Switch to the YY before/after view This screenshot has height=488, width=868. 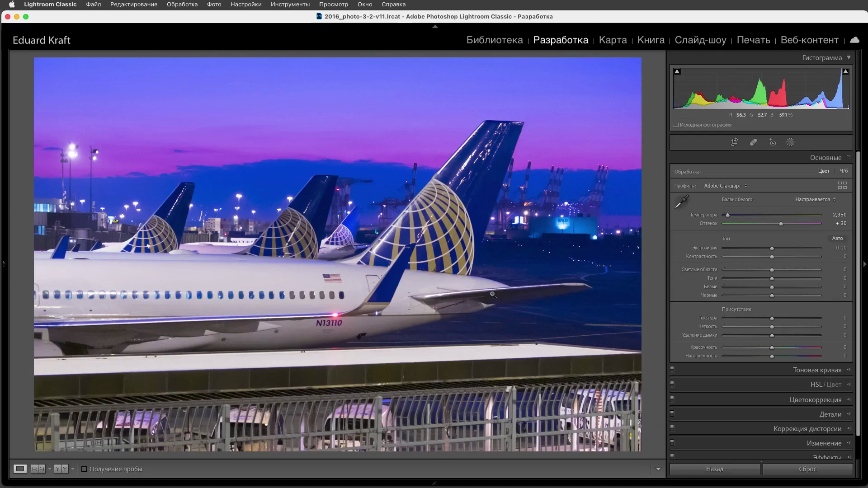61,469
